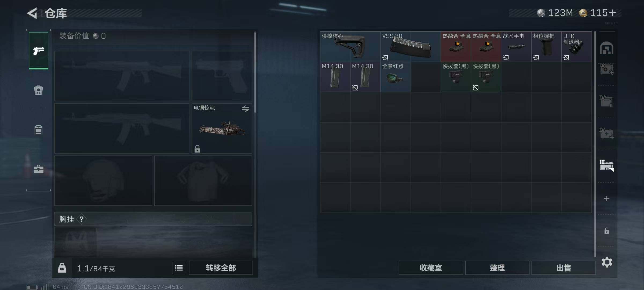Open the safe house stash icon
The image size is (644, 290).
click(607, 48)
